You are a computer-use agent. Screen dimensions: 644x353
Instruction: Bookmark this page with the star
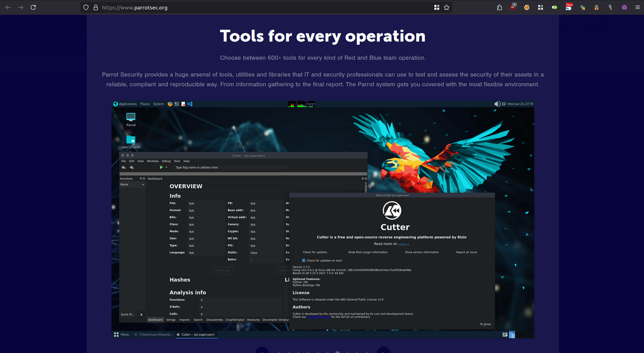coord(446,8)
